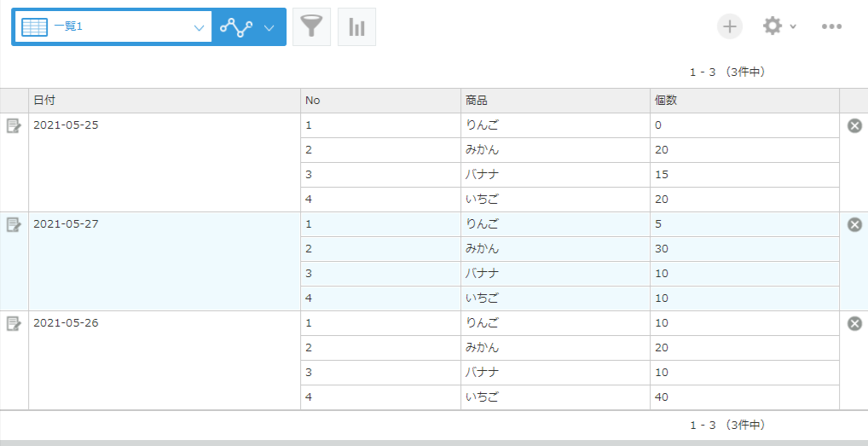
Task: Expand the arrow beside the gear icon
Action: pos(793,27)
